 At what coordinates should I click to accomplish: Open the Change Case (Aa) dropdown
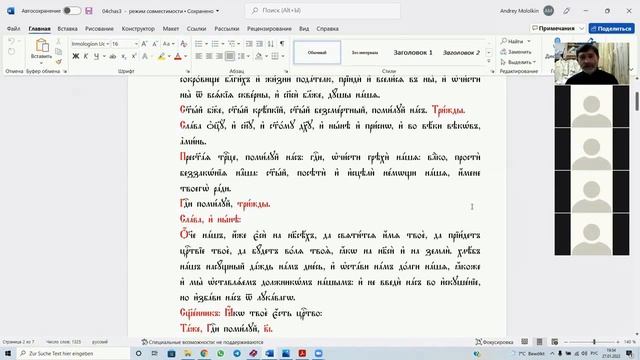click(168, 44)
